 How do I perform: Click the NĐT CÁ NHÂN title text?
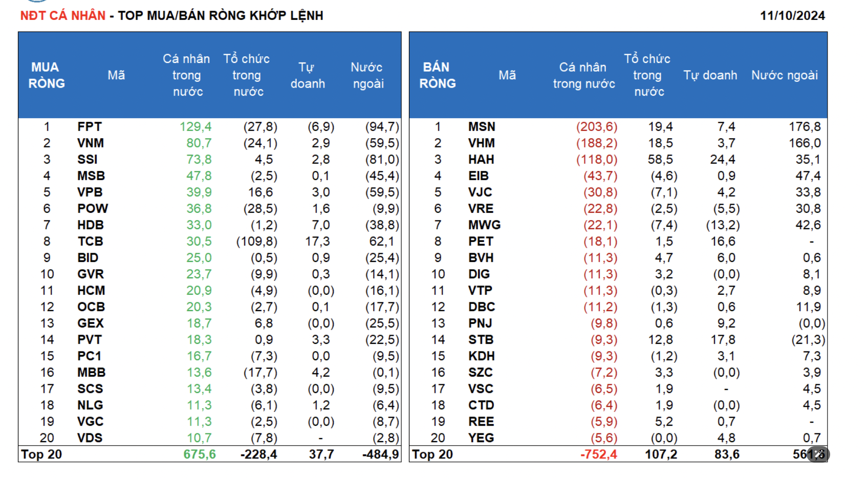coord(63,16)
